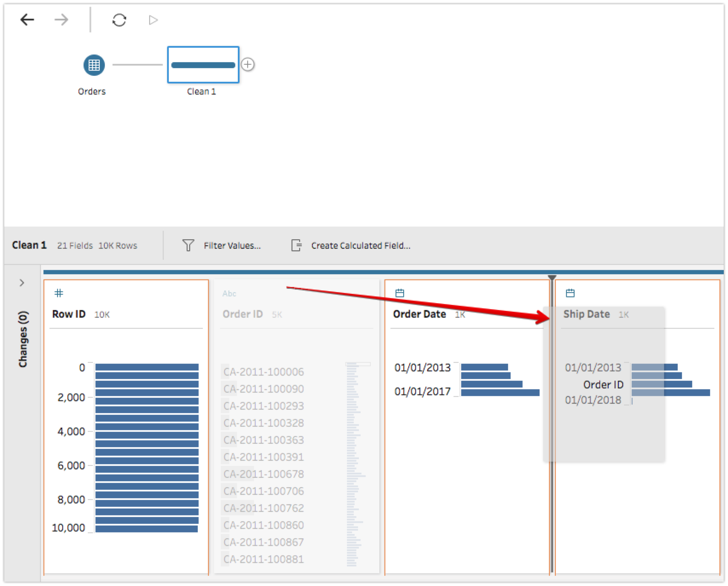Click Create Calculated Field... text
This screenshot has height=586, width=728.
361,246
